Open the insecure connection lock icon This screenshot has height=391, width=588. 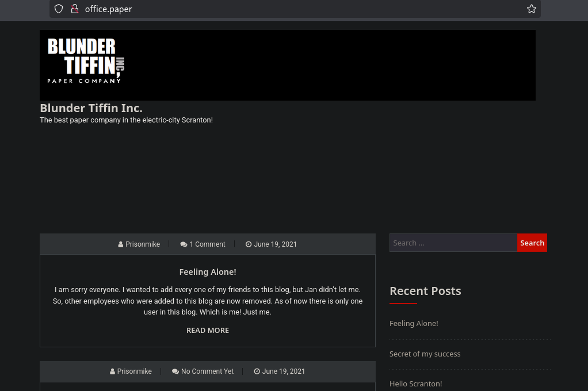point(74,9)
